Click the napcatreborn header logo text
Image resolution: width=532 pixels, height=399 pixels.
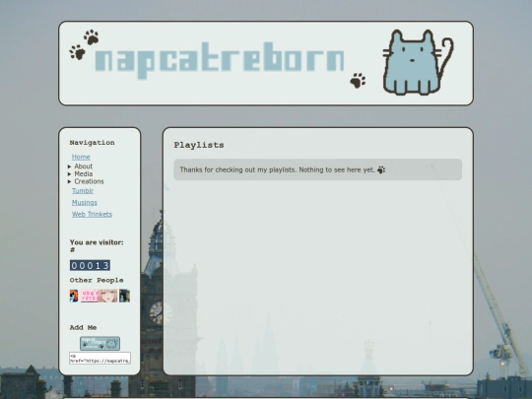coord(220,60)
